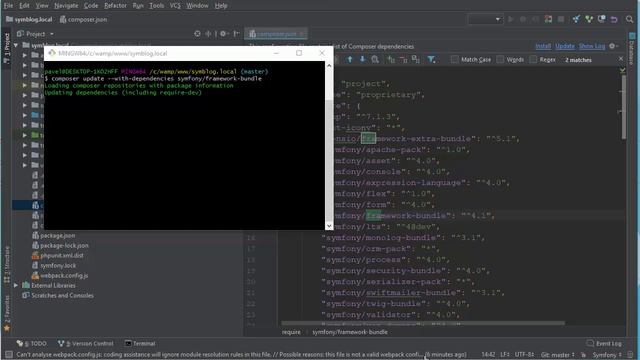
Task: Open the File menu
Action: pos(8,6)
